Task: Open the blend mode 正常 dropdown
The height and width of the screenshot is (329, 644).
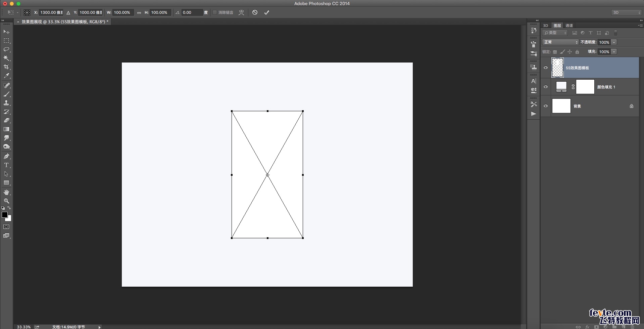Action: coord(560,42)
